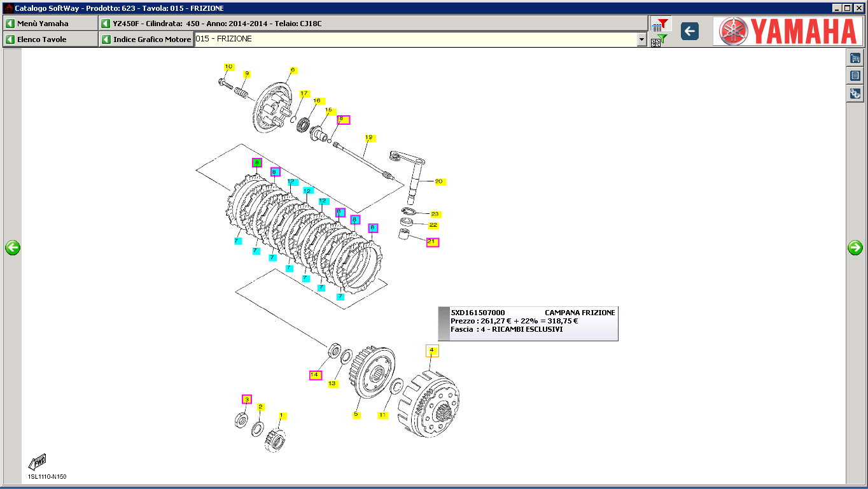Select yellow part label 9 on the spring
Image resolution: width=868 pixels, height=489 pixels.
tap(247, 74)
